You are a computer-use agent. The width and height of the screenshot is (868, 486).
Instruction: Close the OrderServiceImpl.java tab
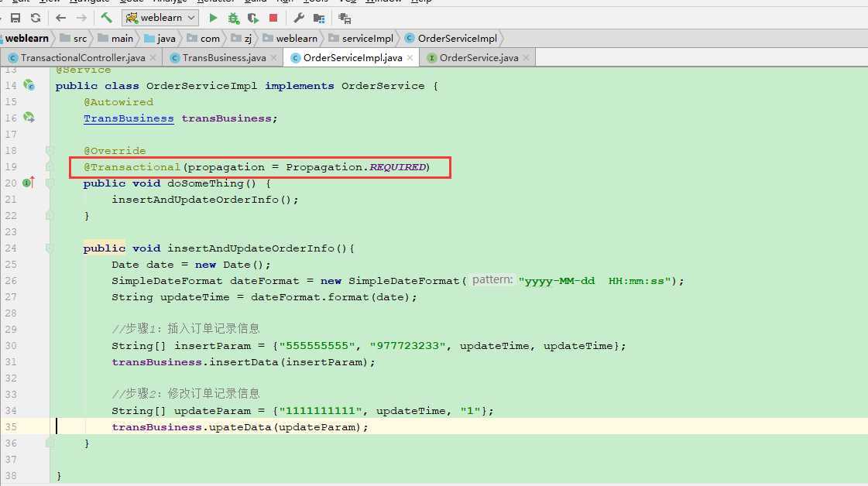410,57
